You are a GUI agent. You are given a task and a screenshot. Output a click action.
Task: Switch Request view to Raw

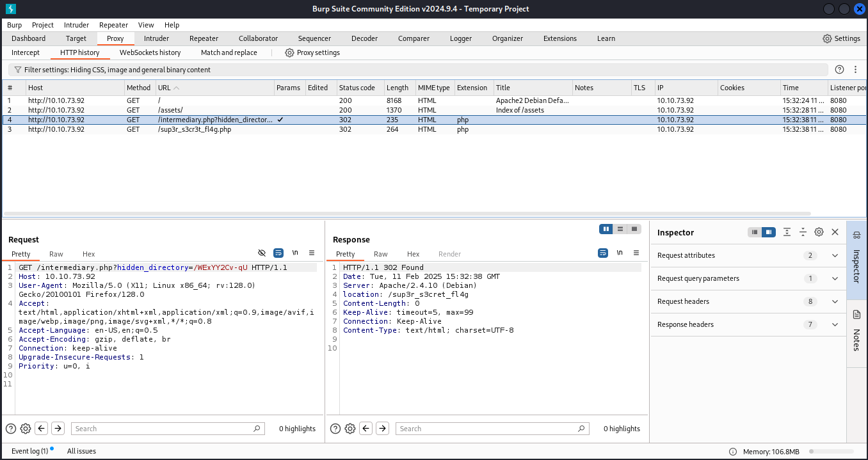tap(56, 254)
